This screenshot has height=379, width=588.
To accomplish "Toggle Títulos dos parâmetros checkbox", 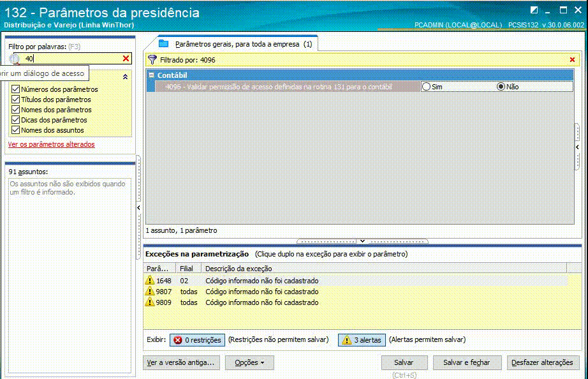I will tap(15, 100).
